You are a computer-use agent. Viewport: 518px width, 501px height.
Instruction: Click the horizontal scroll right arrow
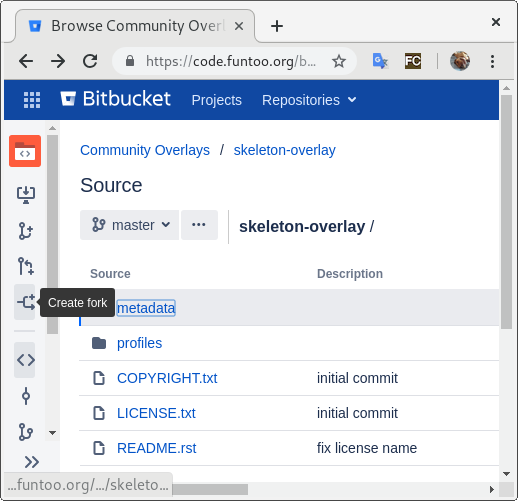point(492,489)
